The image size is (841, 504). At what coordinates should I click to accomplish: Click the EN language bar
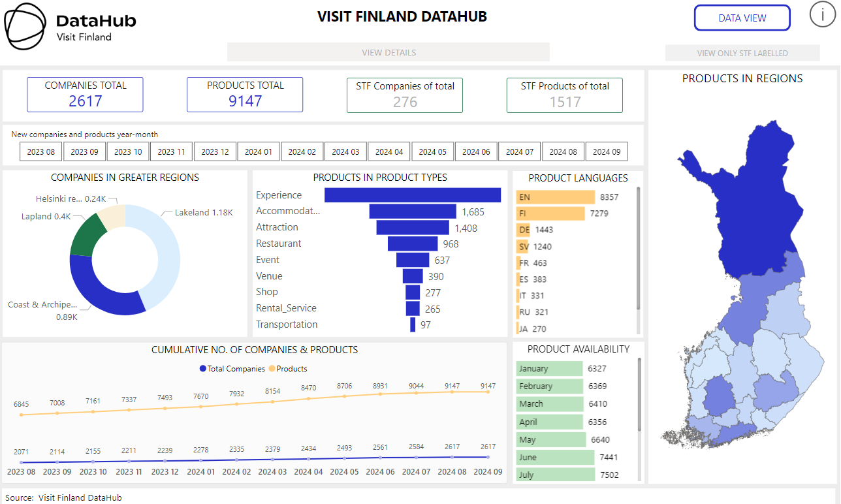click(556, 197)
